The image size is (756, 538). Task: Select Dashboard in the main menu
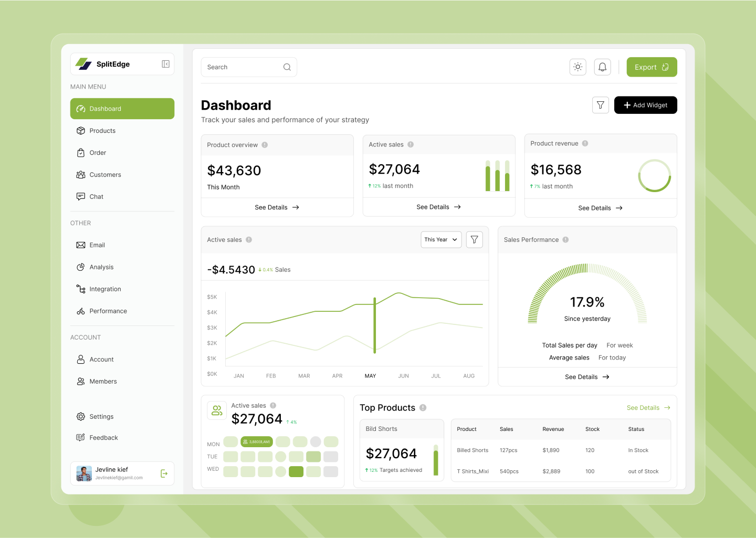point(105,109)
